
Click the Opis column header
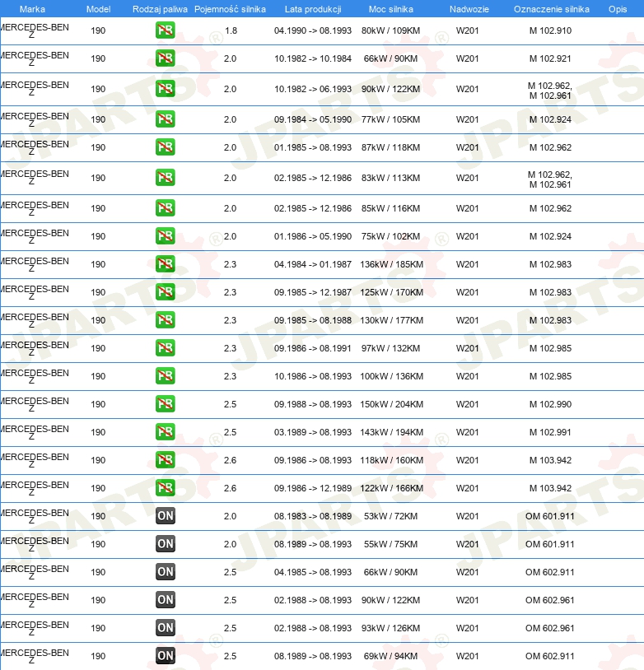click(618, 9)
